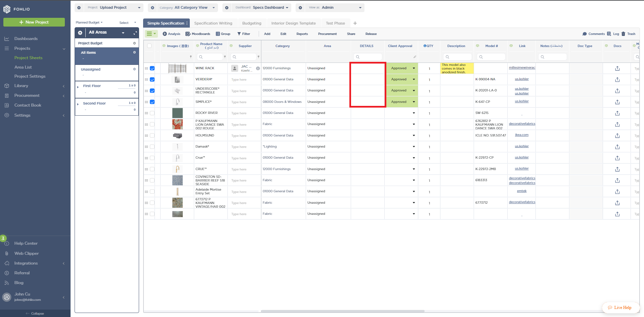The width and height of the screenshot is (644, 317).
Task: Open Client Approval dropdown for ROCKY RIVER
Action: [x=414, y=113]
